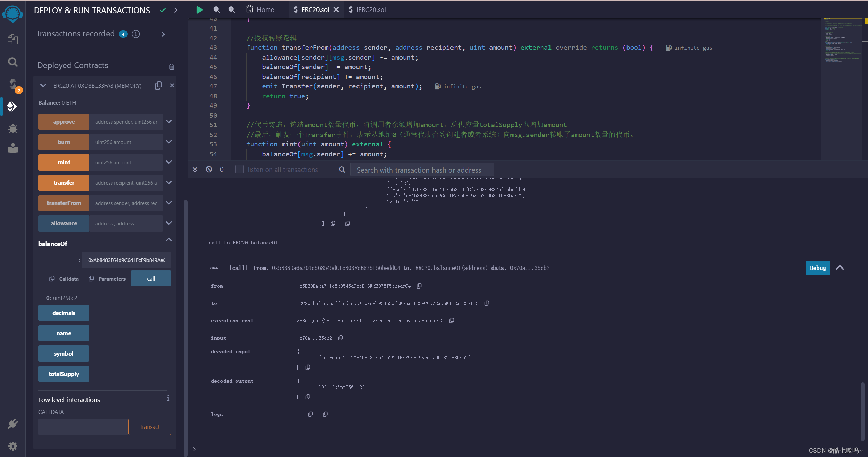Open the Settings gear icon
The height and width of the screenshot is (457, 868).
click(13, 446)
